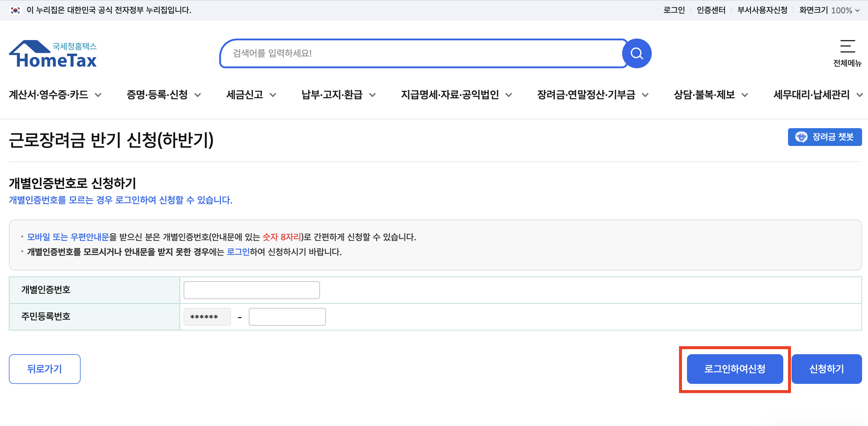868x426 pixels.
Task: Expand 계산서·영수증·카드 menu chevron
Action: (98, 95)
